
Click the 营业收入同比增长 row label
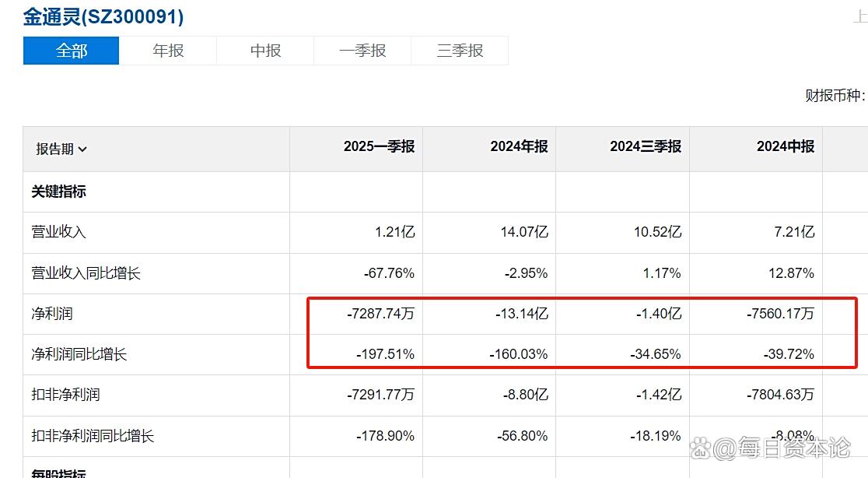coord(86,273)
